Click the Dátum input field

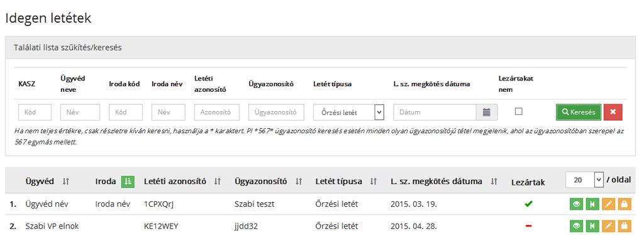pos(435,112)
